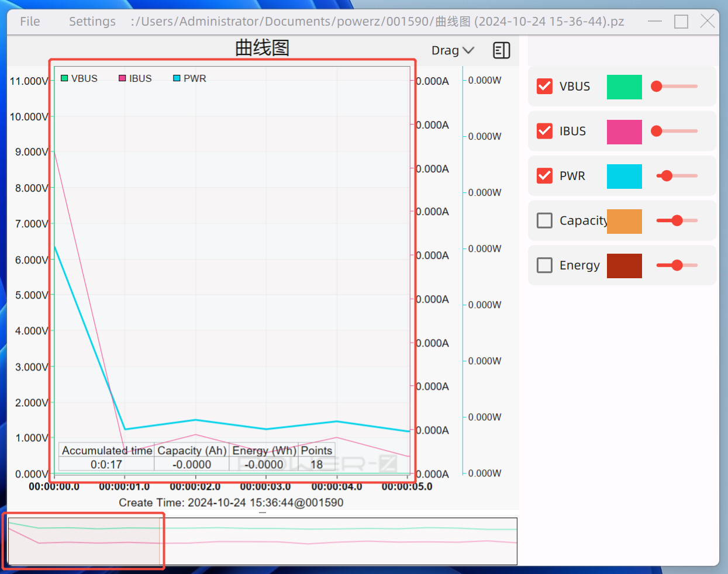Screen dimensions: 728x574
Task: Select the dark red Energy color swatch
Action: coord(624,266)
